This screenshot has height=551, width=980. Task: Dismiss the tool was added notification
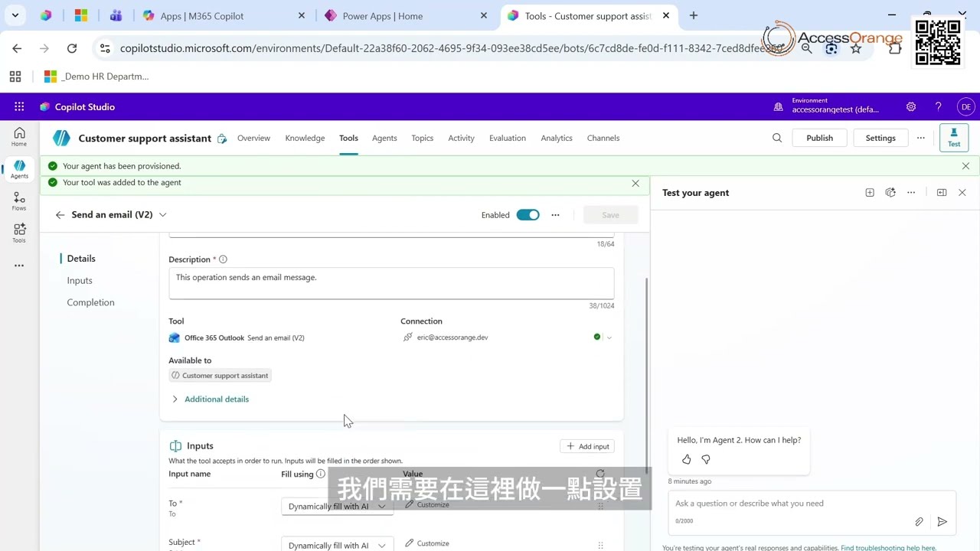pyautogui.click(x=635, y=184)
